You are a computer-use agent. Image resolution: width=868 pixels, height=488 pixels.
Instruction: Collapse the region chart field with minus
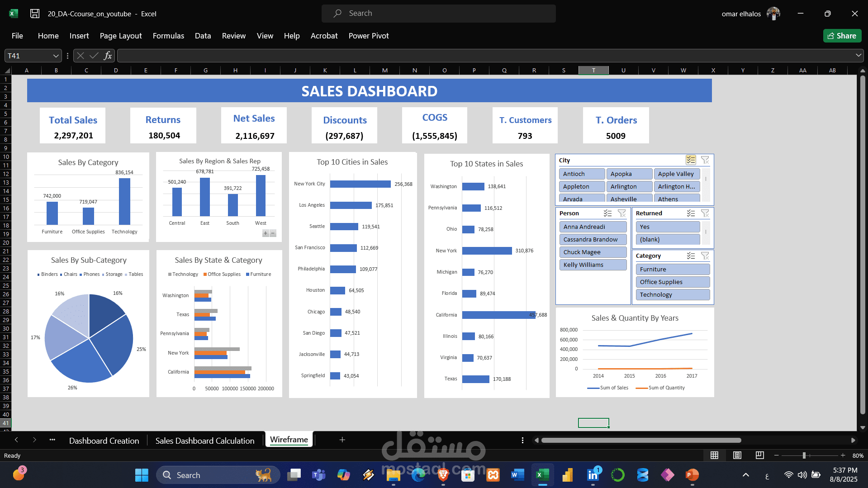pyautogui.click(x=273, y=233)
